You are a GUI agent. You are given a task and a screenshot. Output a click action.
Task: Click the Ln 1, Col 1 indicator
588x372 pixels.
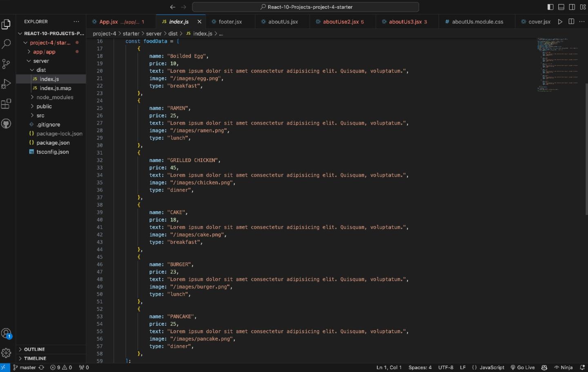(389, 368)
